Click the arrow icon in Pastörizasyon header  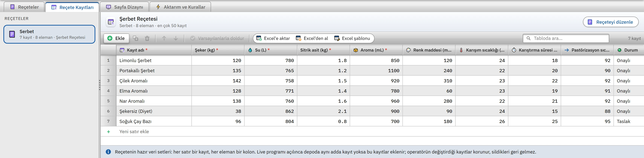coord(567,50)
